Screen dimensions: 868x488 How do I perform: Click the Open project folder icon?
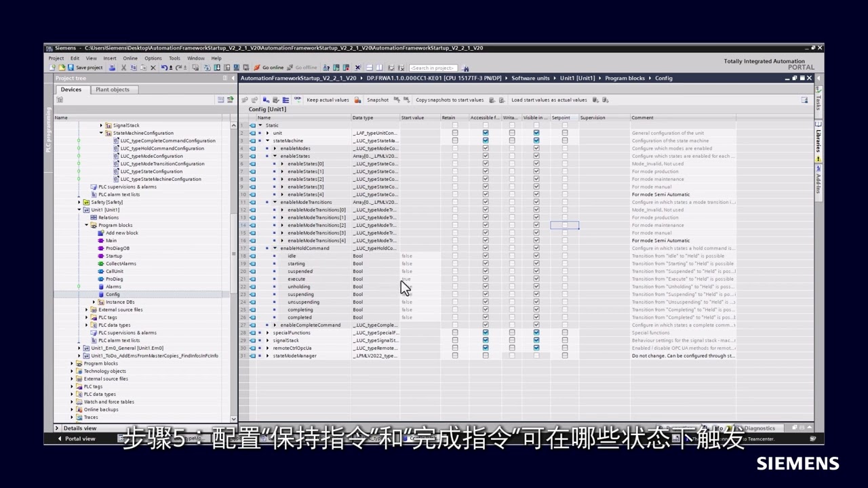point(61,68)
